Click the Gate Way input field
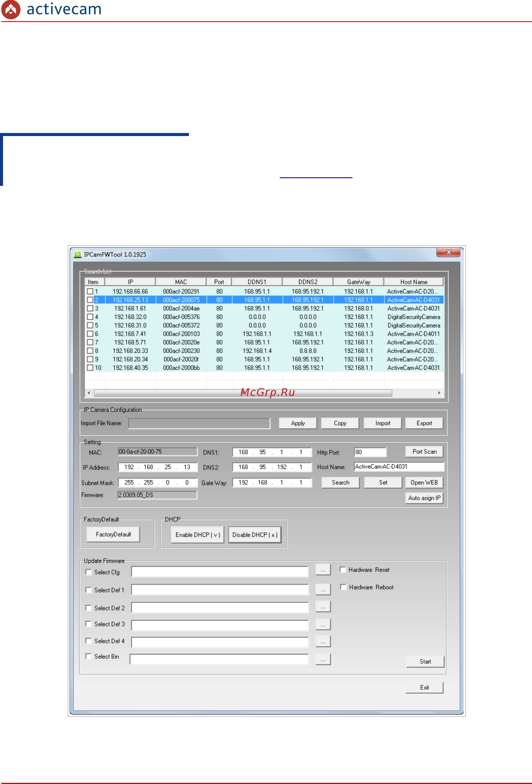This screenshot has width=532, height=784. [x=272, y=482]
